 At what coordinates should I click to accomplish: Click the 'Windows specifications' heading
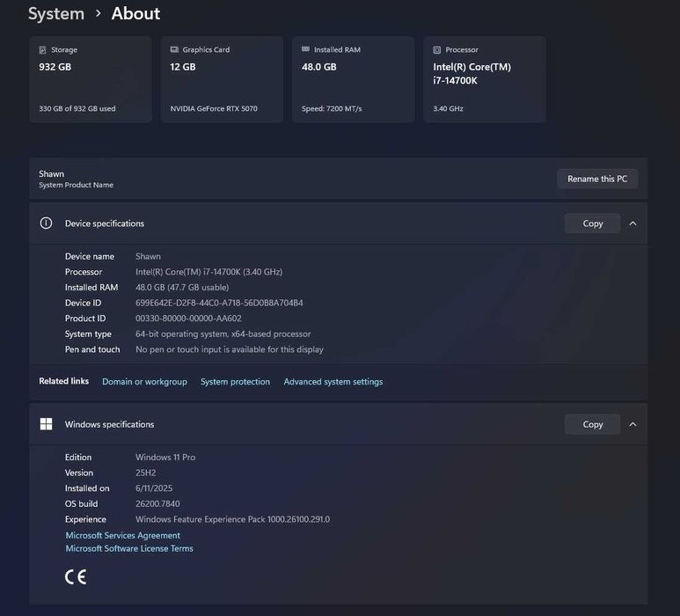coord(109,424)
